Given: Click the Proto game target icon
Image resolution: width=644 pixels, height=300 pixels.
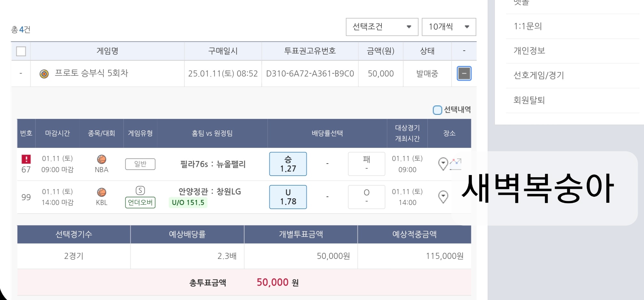Looking at the screenshot, I should tap(44, 74).
